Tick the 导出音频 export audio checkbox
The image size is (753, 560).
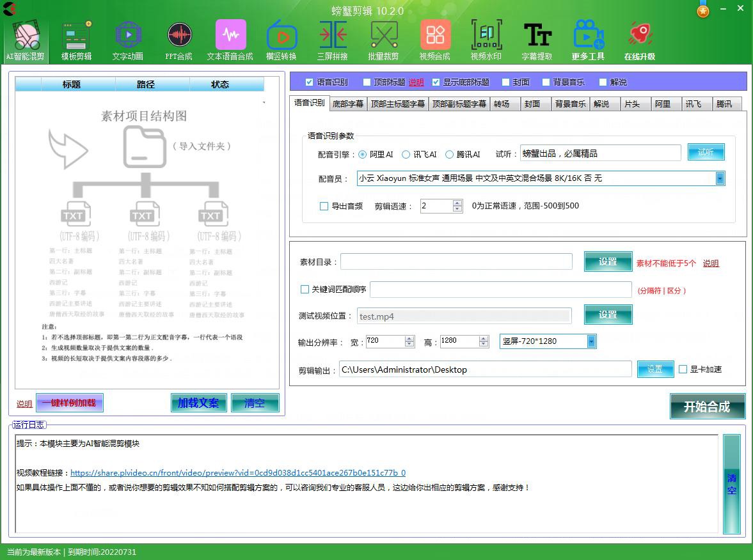(x=324, y=206)
